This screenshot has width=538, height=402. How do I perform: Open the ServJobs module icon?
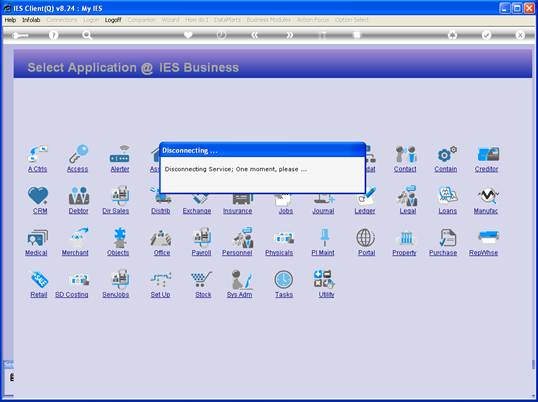tap(120, 279)
